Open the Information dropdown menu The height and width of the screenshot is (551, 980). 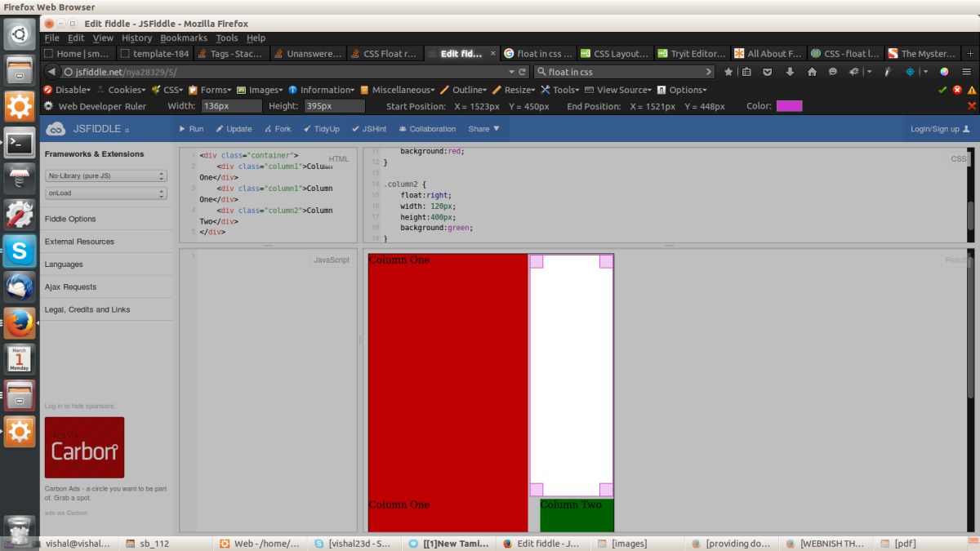[x=322, y=90]
